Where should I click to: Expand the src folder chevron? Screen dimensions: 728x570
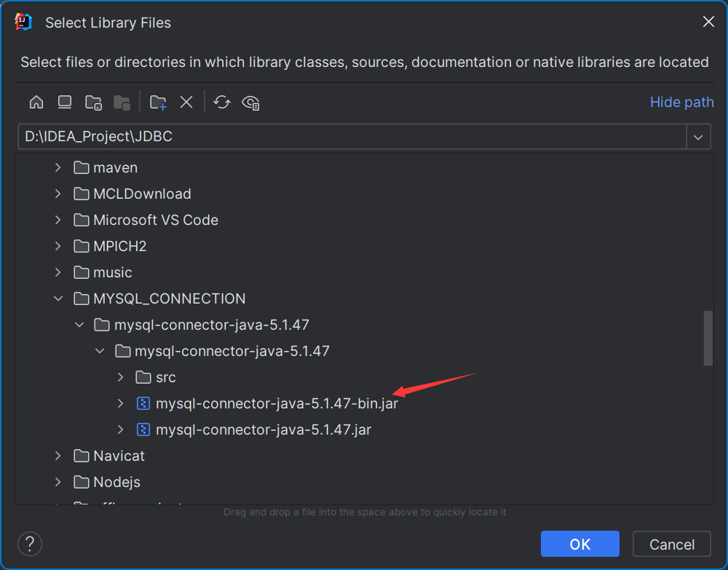(x=121, y=377)
